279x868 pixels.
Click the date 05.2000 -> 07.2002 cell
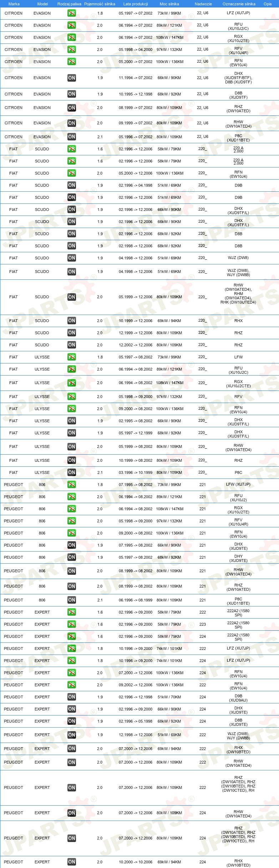136,62
